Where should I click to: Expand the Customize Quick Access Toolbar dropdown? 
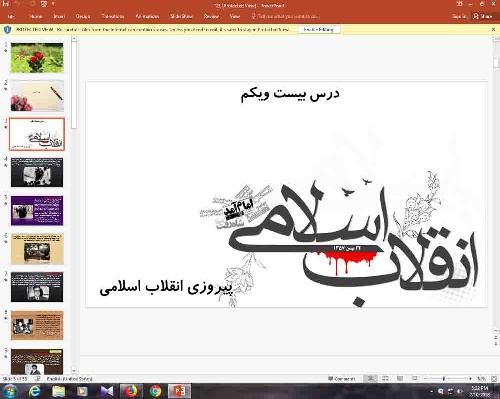pyautogui.click(x=53, y=4)
